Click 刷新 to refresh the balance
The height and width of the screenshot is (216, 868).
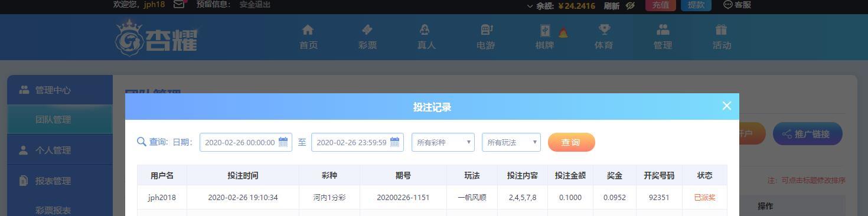(x=612, y=5)
